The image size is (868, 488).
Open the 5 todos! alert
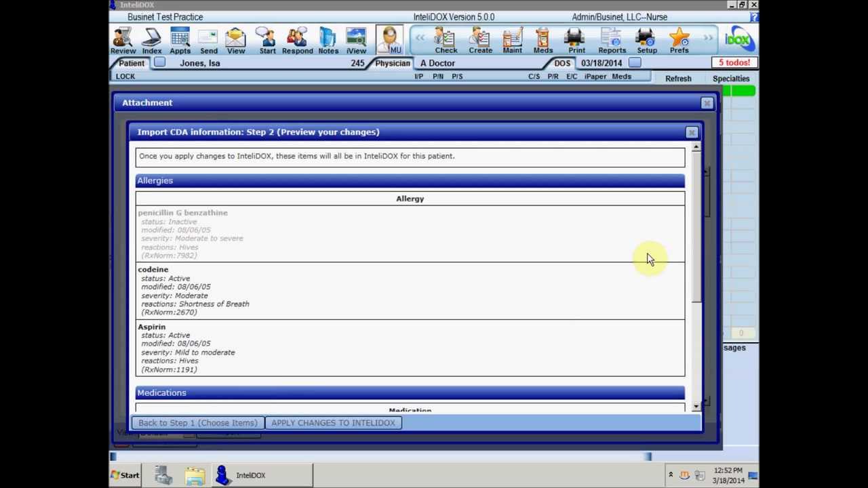tap(734, 62)
